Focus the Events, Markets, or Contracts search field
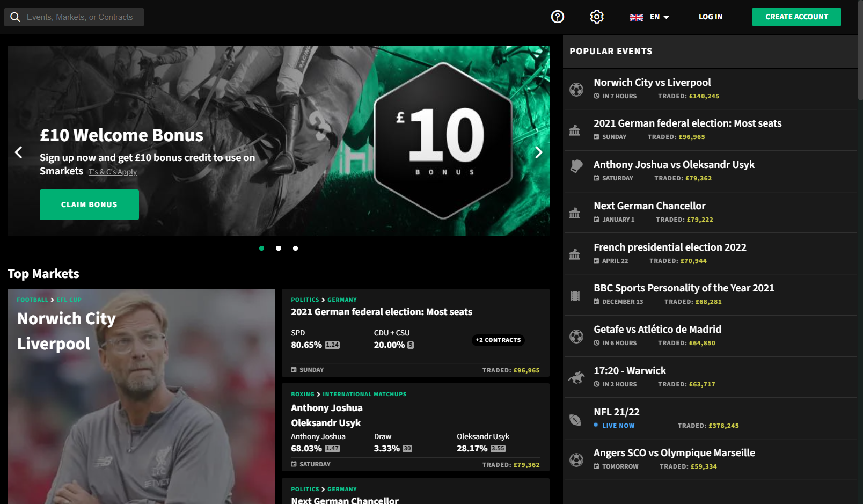Viewport: 863px width, 504px height. [74, 17]
